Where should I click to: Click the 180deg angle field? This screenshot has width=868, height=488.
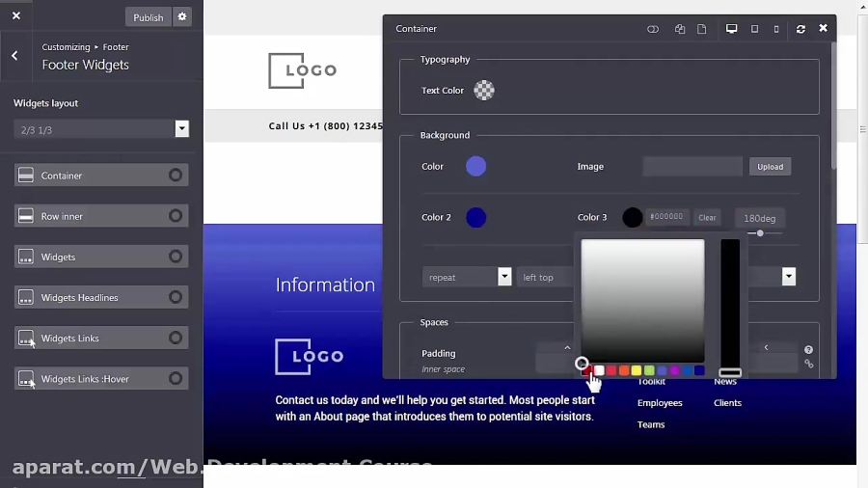[760, 218]
